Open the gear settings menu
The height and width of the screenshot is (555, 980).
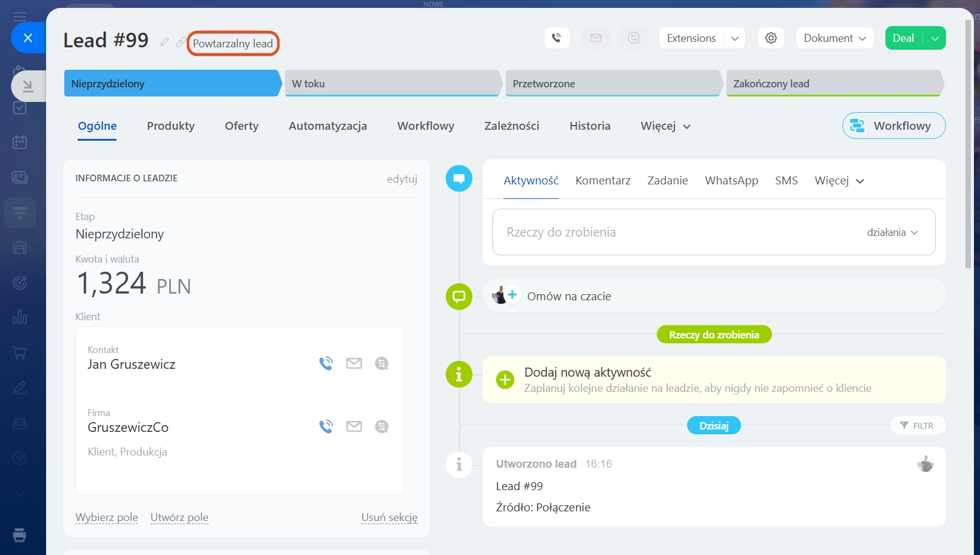(771, 38)
